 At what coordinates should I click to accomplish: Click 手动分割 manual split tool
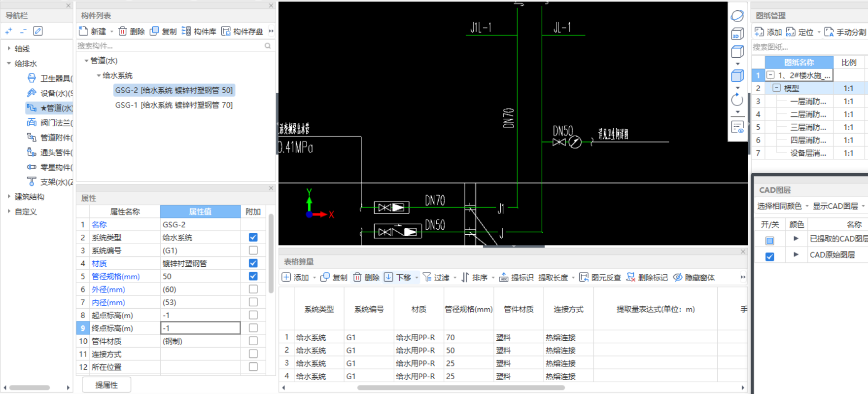pos(845,32)
